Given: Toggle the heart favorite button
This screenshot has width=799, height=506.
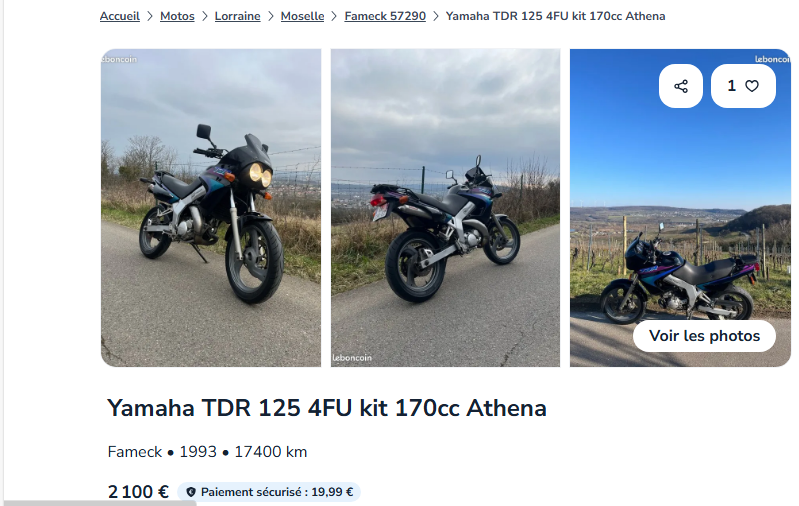Looking at the screenshot, I should point(743,86).
